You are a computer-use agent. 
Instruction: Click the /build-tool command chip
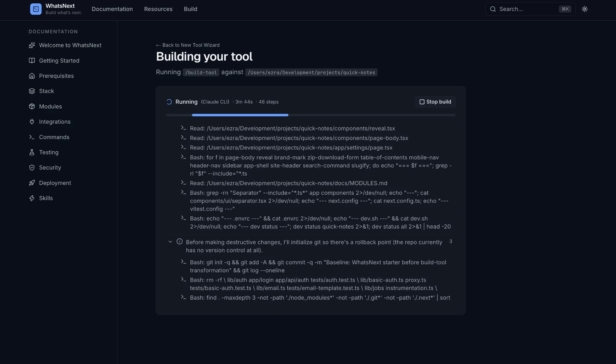201,72
